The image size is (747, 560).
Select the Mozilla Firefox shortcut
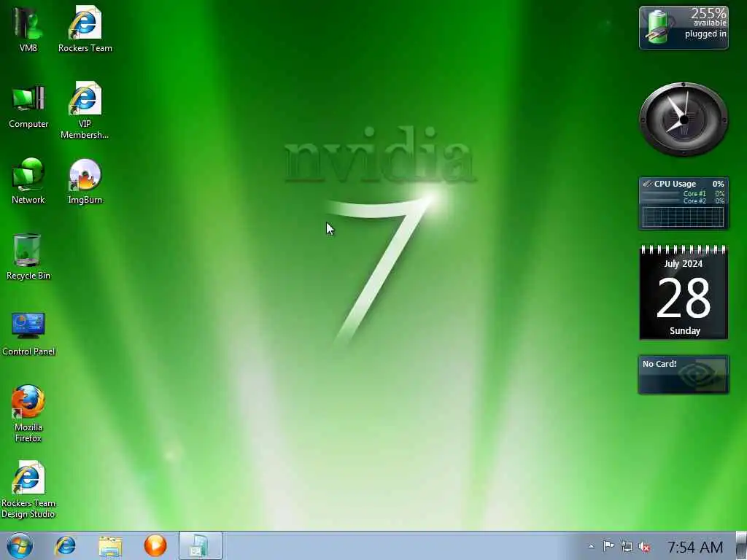[x=28, y=413]
